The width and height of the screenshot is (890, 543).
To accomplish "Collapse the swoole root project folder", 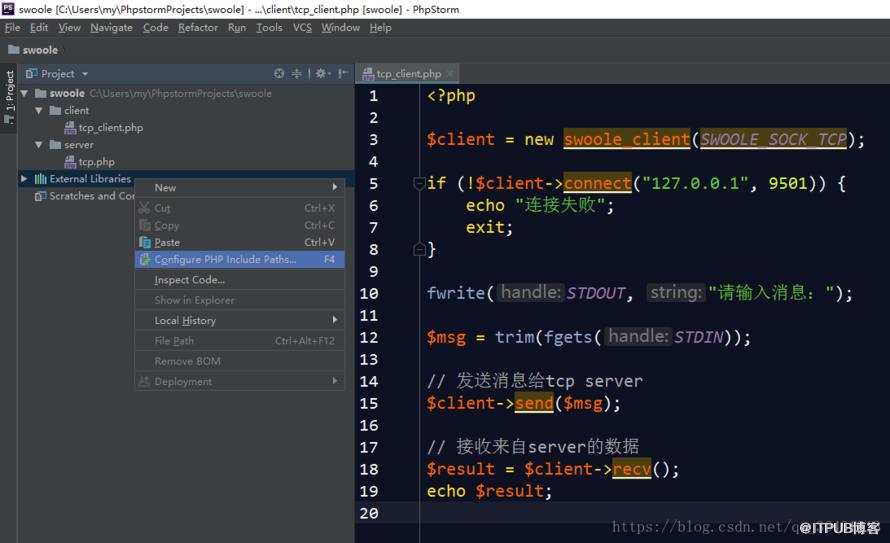I will coord(24,94).
